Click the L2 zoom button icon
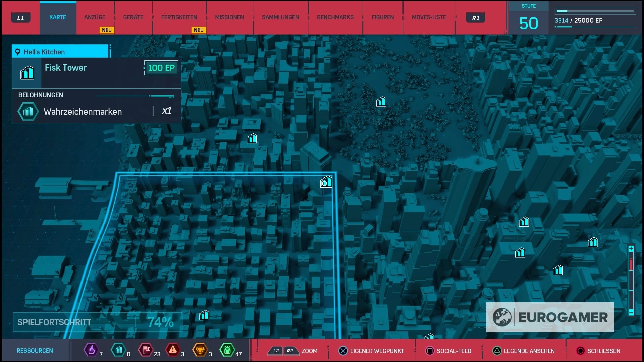This screenshot has width=644, height=362. [275, 351]
